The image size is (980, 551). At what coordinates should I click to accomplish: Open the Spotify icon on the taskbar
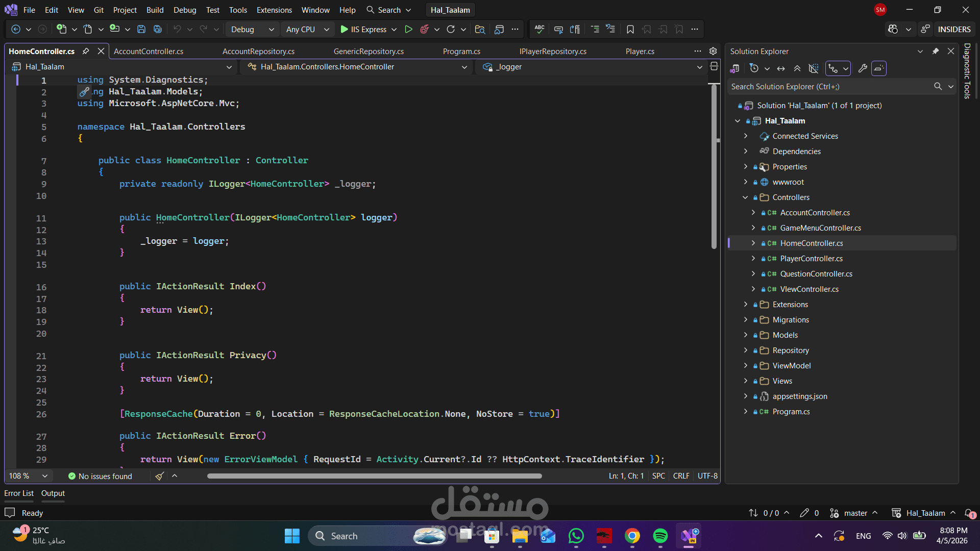[x=660, y=536]
